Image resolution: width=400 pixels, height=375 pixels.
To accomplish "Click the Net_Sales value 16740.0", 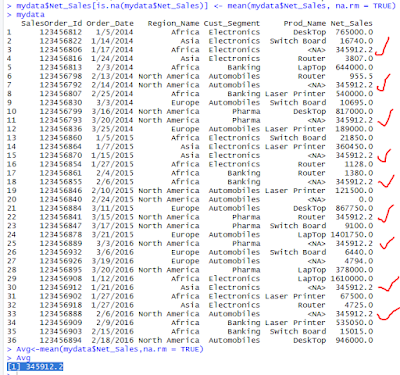I will tap(356, 41).
